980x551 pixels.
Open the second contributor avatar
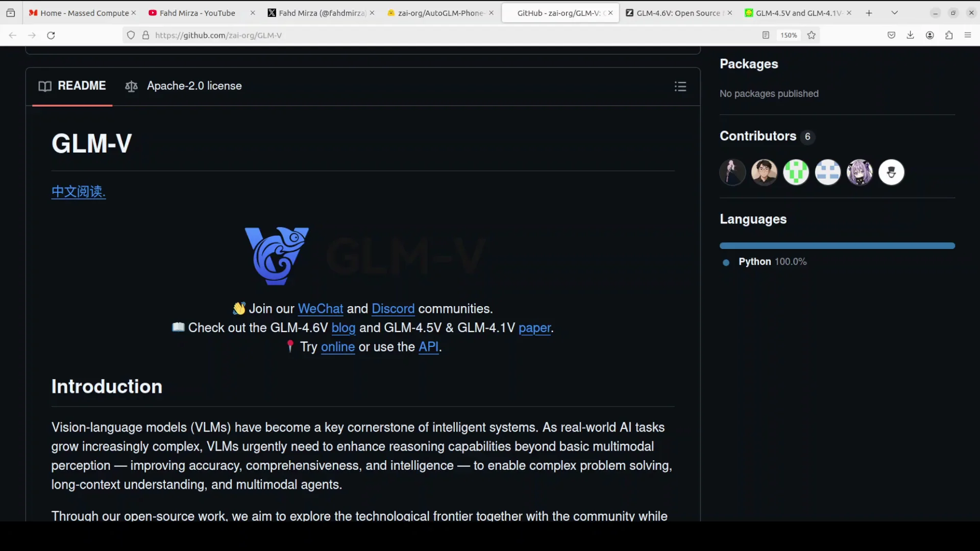pyautogui.click(x=764, y=172)
